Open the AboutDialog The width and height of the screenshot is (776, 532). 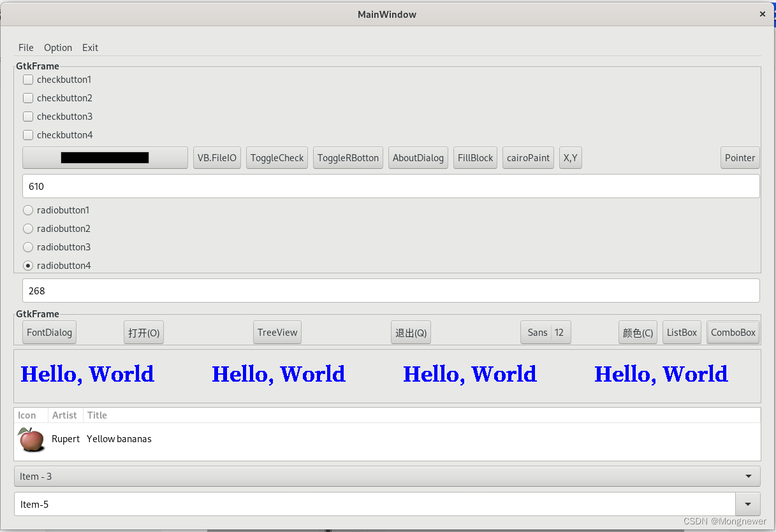click(418, 157)
